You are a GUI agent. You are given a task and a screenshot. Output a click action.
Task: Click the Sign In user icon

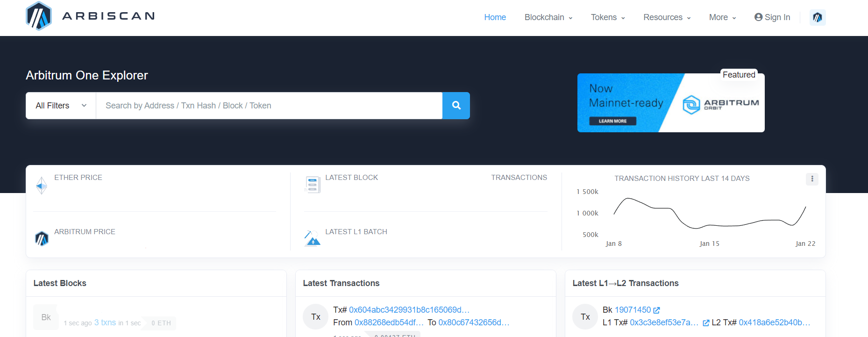coord(759,17)
